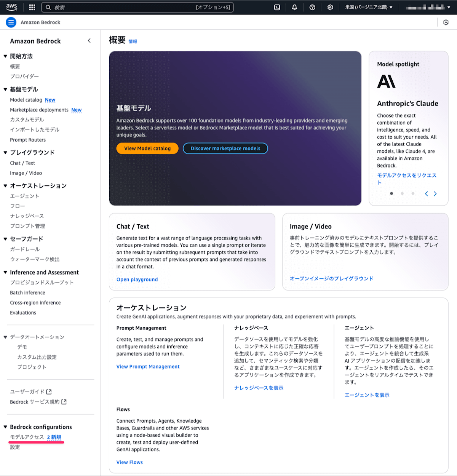This screenshot has height=476, width=457.
Task: Open Batch inference in sidebar
Action: tap(27, 292)
